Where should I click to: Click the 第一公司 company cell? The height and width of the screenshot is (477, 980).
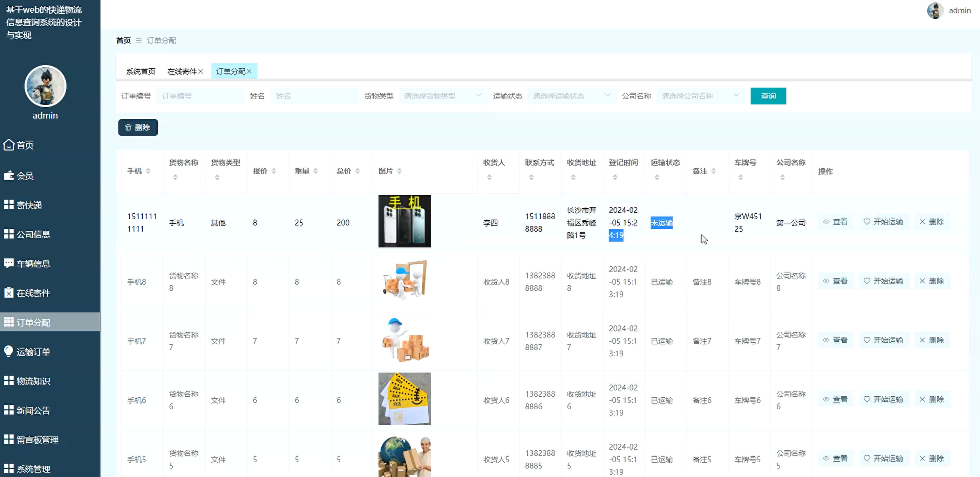[x=791, y=223]
